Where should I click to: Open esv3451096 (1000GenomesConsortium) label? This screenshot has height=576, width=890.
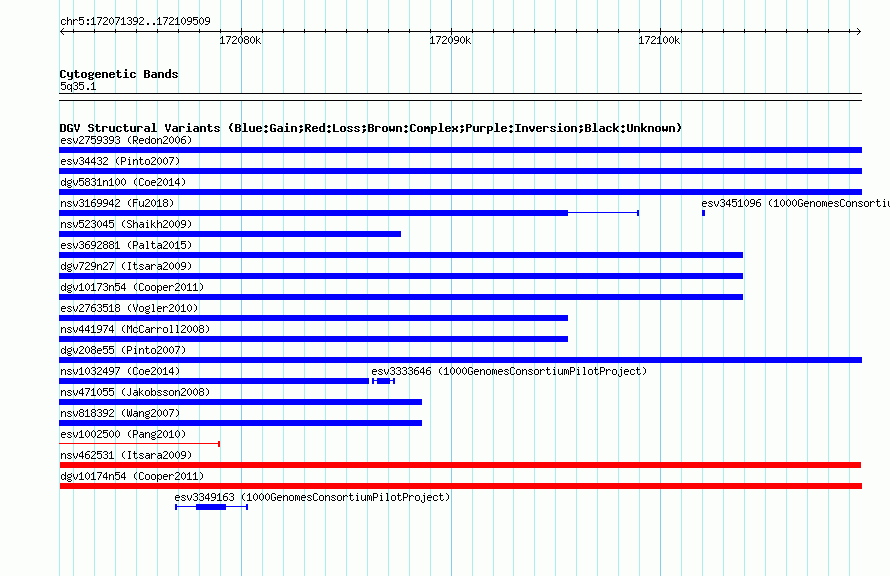[795, 203]
